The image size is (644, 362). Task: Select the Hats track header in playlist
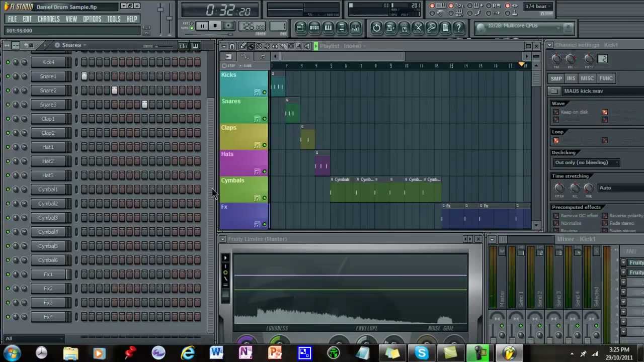coord(244,162)
